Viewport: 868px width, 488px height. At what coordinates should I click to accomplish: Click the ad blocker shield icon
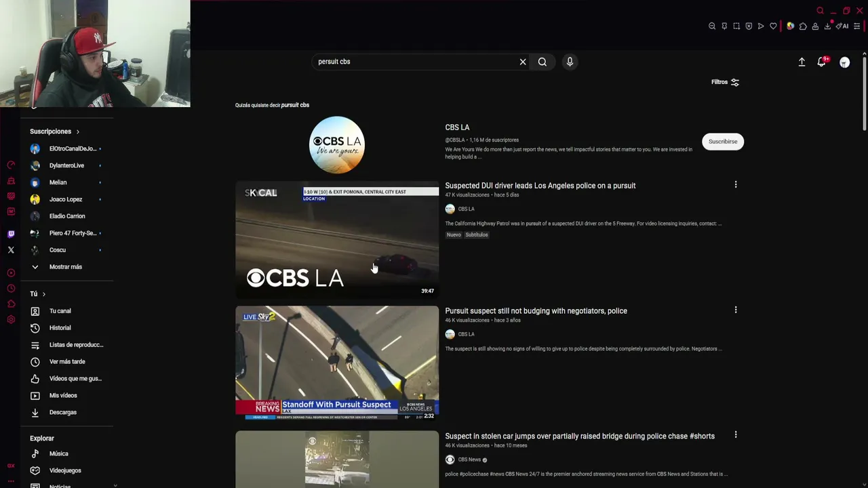point(749,26)
